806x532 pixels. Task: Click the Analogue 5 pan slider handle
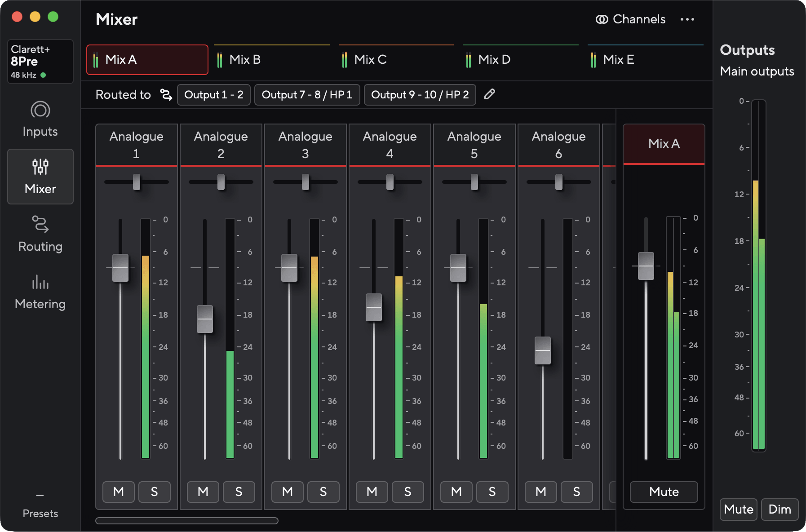(474, 182)
